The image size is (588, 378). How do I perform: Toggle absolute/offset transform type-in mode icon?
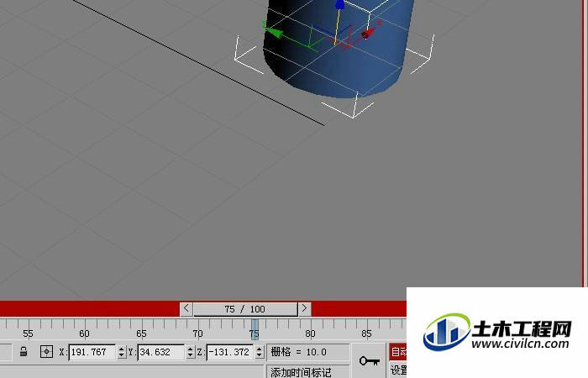[46, 352]
